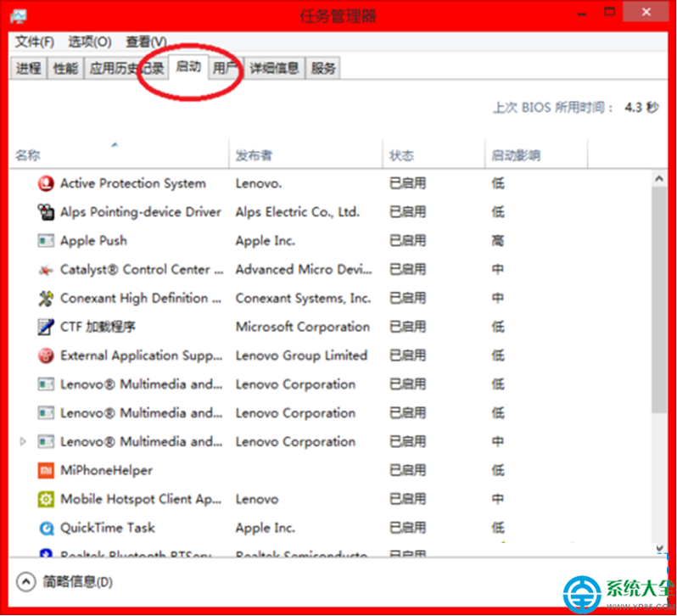Screen dimensions: 677x616
Task: Select the 启动 tab
Action: click(188, 67)
